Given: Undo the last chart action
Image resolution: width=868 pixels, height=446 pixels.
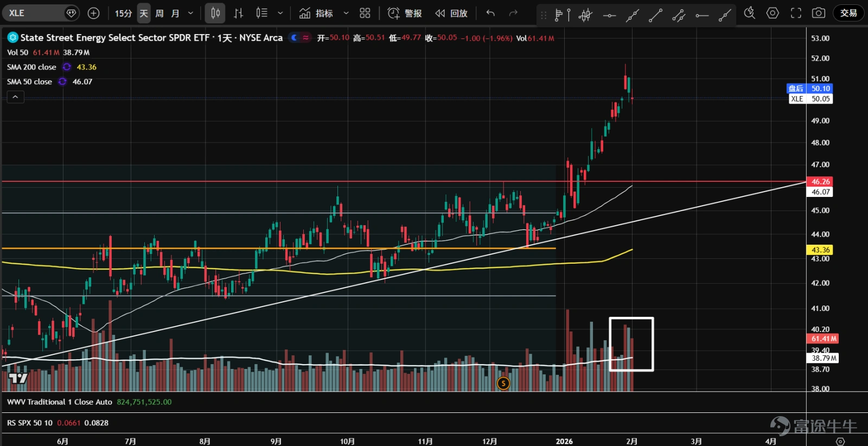Looking at the screenshot, I should click(x=490, y=13).
